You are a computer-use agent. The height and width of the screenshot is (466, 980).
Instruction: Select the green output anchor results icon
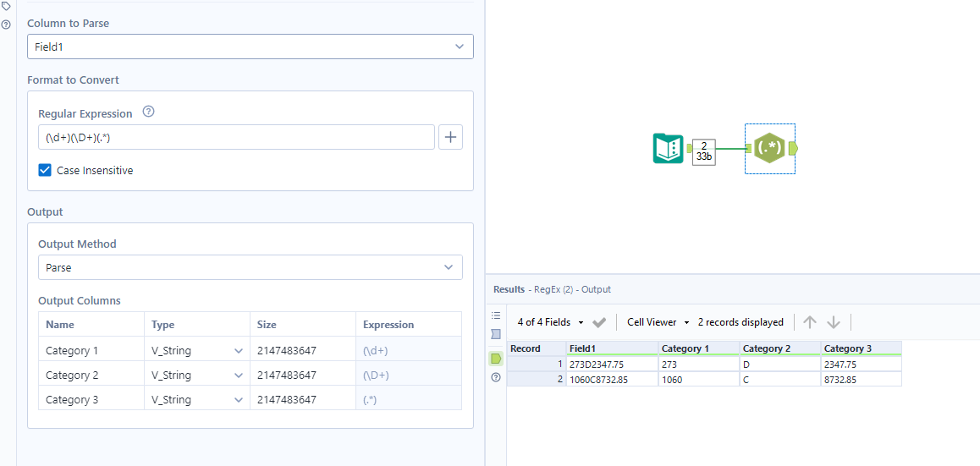point(496,359)
